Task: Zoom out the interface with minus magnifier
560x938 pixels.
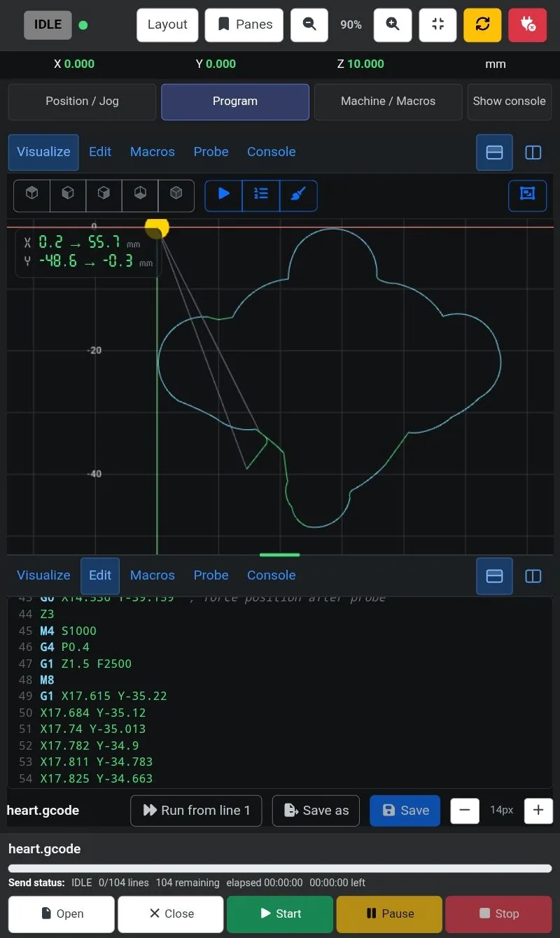Action: (309, 24)
